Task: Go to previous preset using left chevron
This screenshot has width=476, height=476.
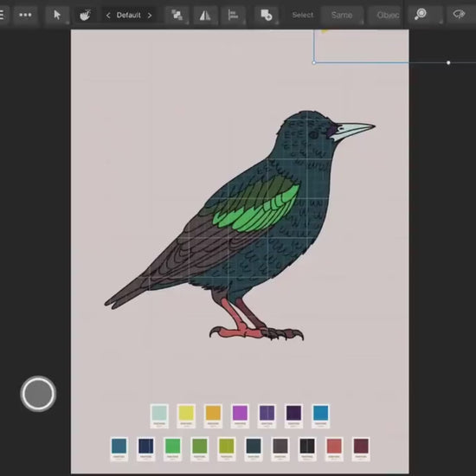Action: tap(108, 16)
